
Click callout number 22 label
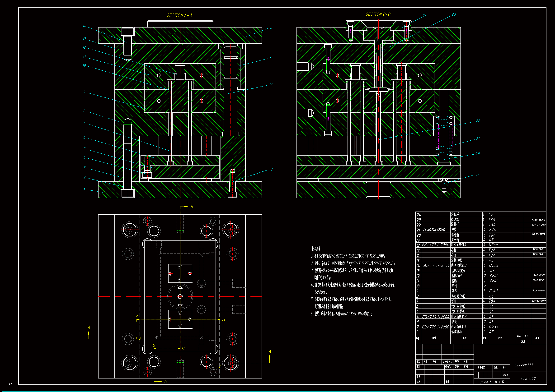click(478, 121)
